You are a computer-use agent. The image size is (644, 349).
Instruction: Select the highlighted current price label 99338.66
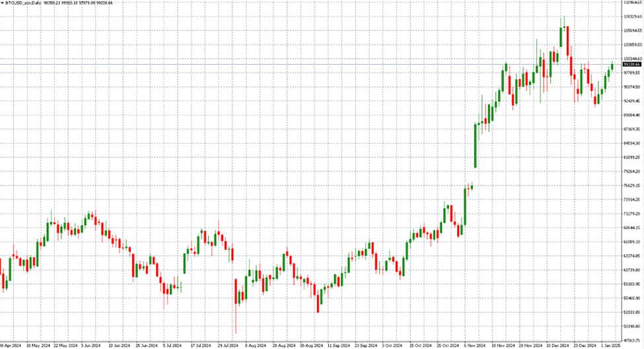(633, 65)
